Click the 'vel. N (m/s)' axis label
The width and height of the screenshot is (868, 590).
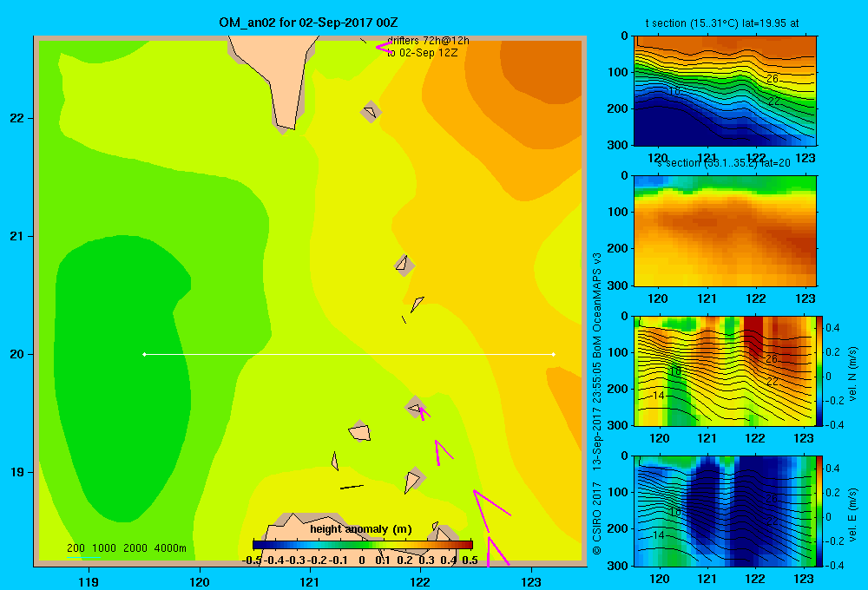coord(852,374)
